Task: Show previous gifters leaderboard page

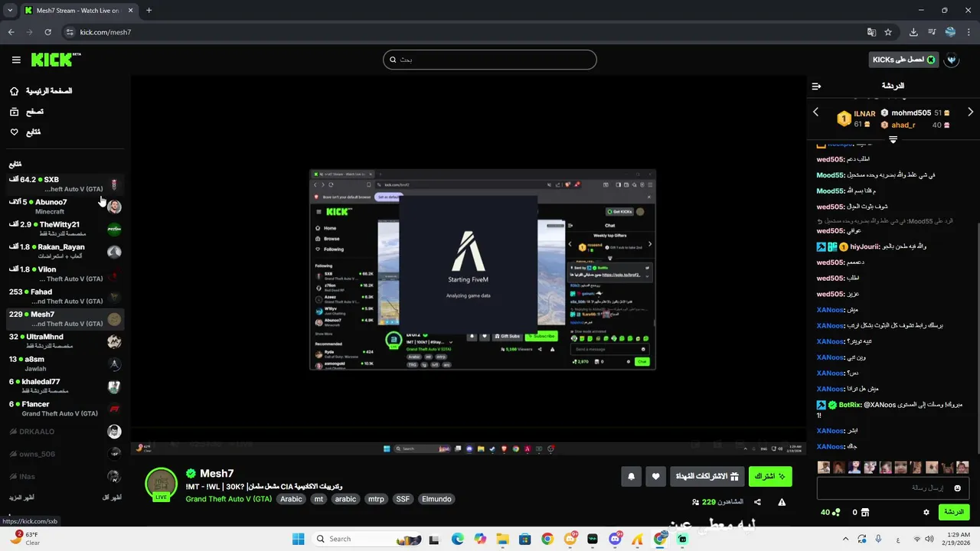Action: [x=815, y=112]
